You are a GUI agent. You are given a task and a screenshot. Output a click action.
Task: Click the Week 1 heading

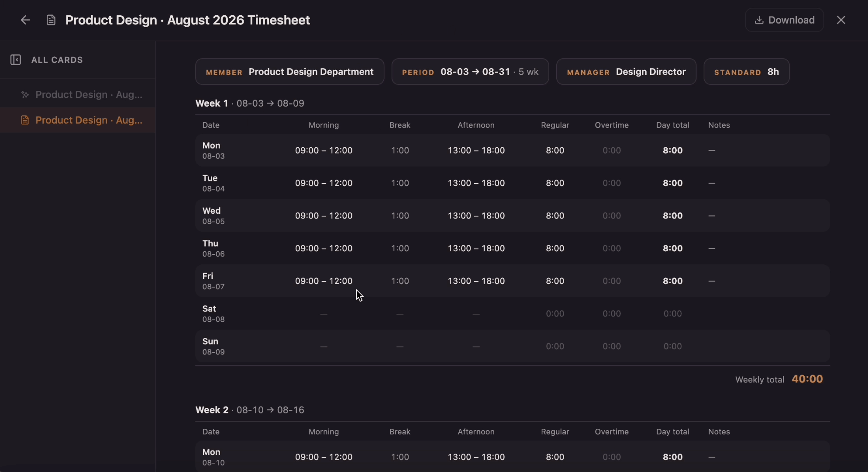click(250, 104)
